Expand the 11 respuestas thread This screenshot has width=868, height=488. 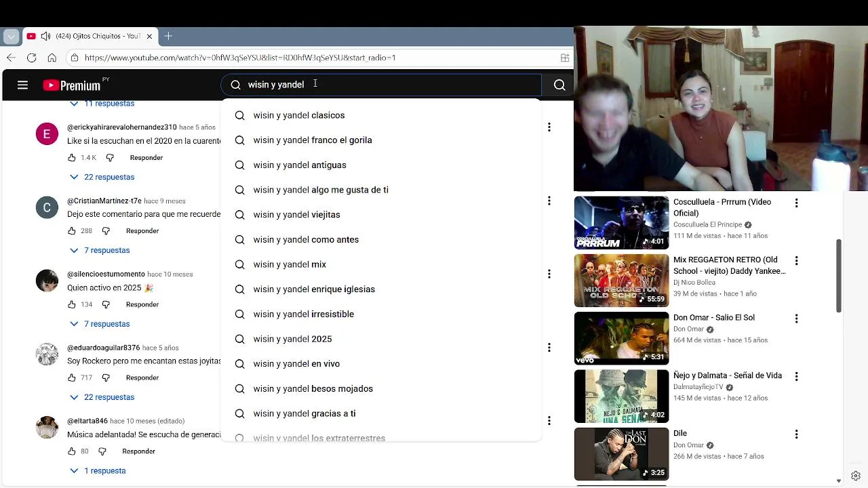[102, 104]
